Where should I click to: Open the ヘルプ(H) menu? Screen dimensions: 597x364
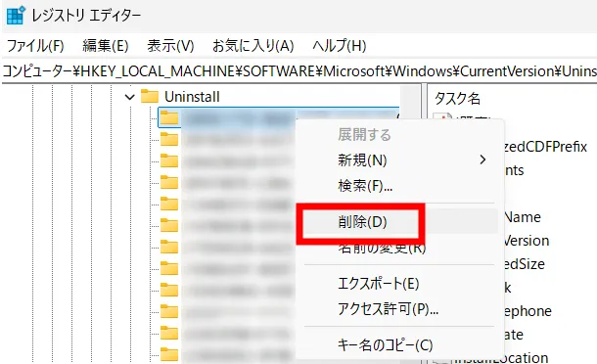coord(340,46)
